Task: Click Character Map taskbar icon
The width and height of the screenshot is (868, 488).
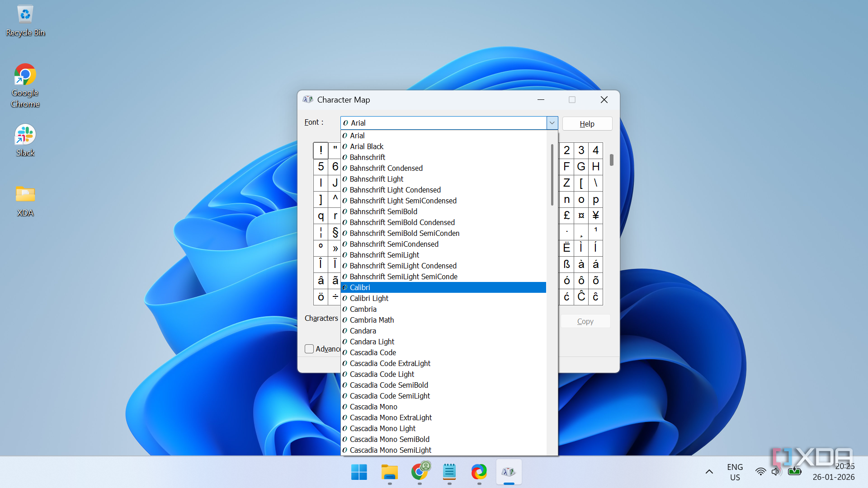Action: coord(509,472)
